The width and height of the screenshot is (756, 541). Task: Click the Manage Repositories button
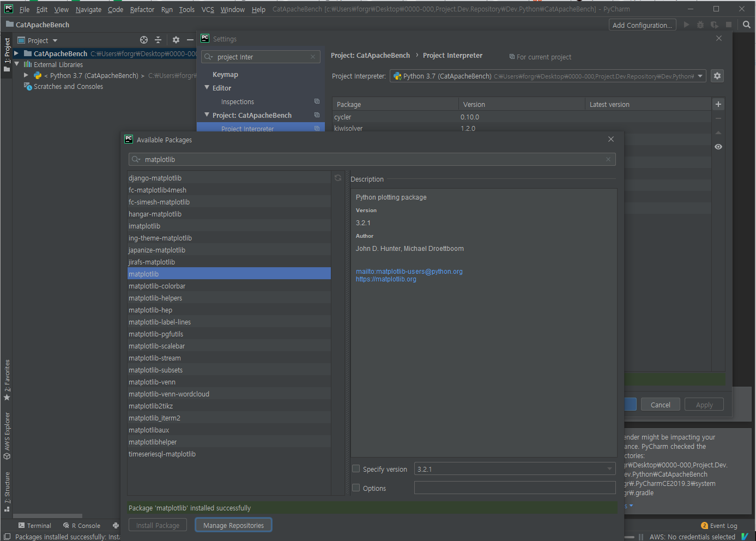point(233,525)
